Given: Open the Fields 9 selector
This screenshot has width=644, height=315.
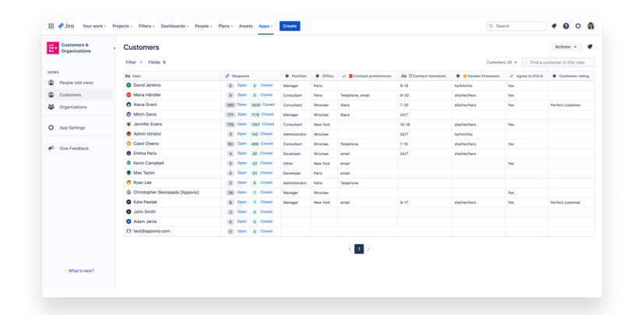Looking at the screenshot, I should 157,62.
